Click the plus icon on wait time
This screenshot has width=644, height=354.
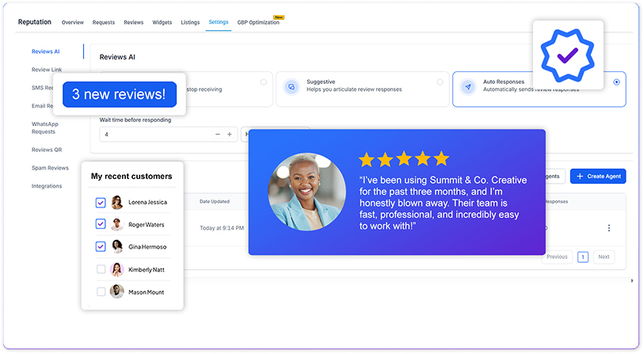click(x=230, y=135)
